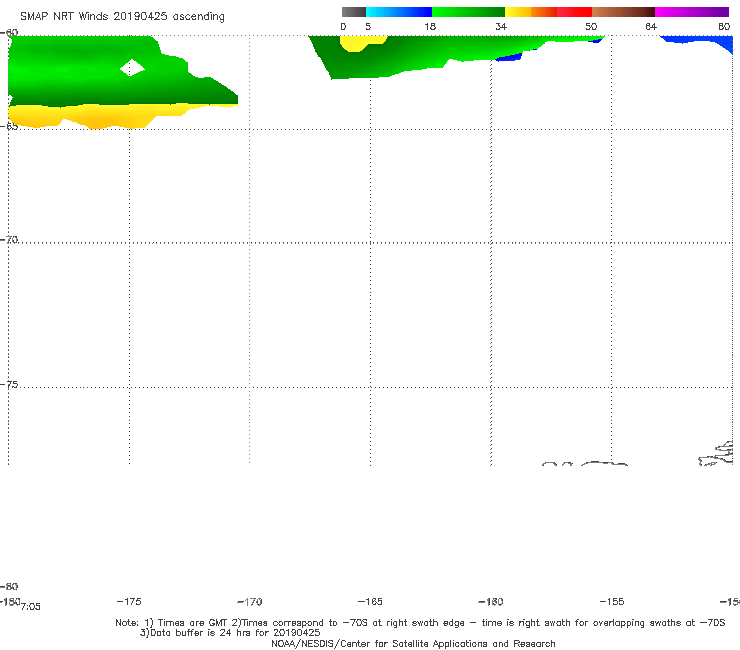740x650 pixels.
Task: Click the color bar label "64"
Action: click(651, 26)
